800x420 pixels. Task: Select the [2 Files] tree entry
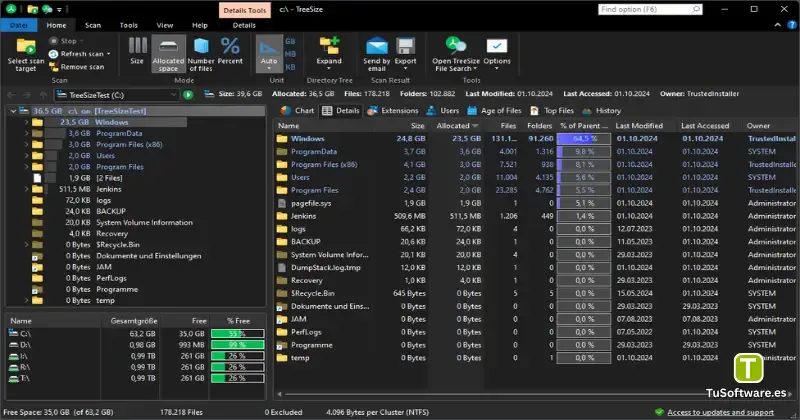coord(109,178)
